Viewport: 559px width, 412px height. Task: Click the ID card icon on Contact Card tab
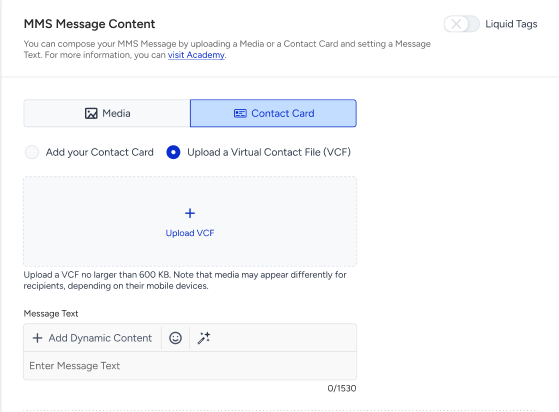pyautogui.click(x=240, y=113)
